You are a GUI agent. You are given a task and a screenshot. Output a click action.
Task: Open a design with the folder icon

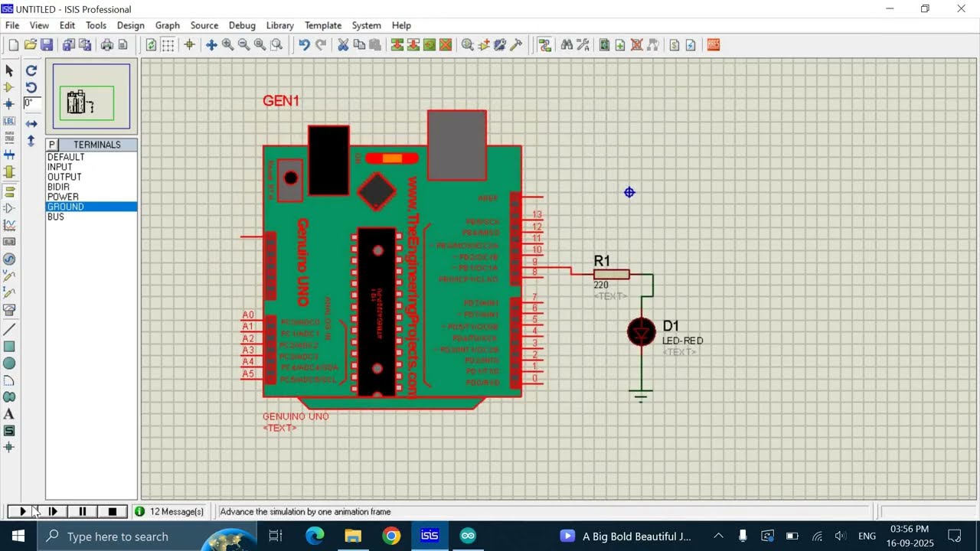(x=30, y=45)
